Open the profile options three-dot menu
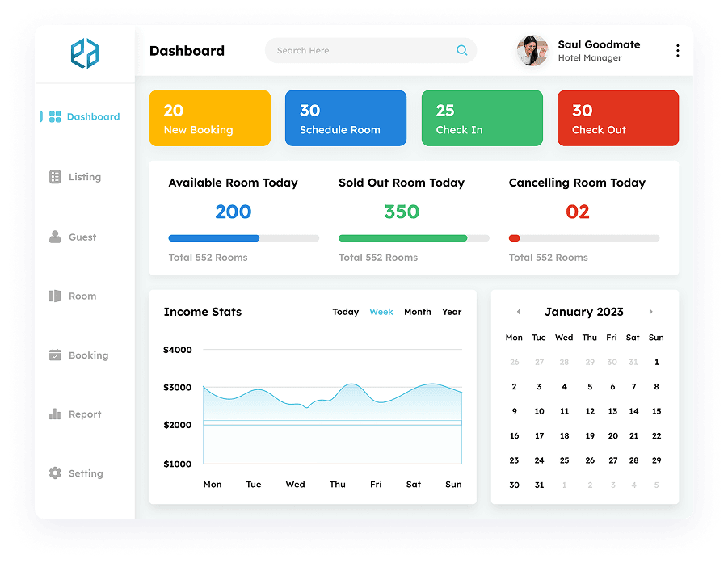This screenshot has width=728, height=563. coord(677,49)
